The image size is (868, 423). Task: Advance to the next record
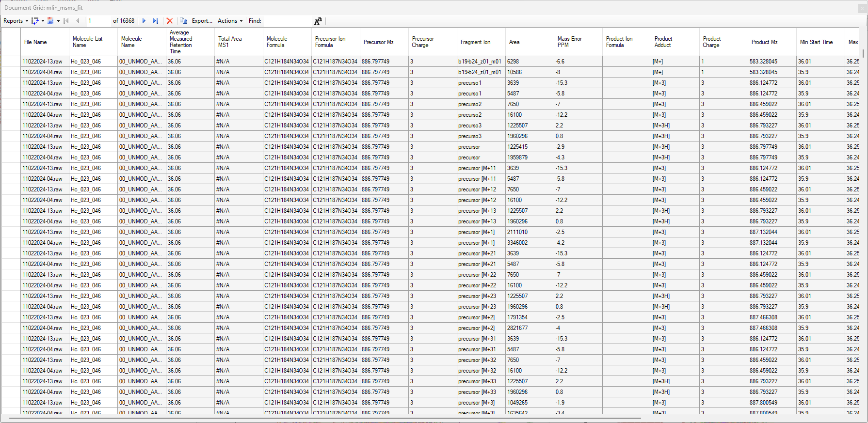pyautogui.click(x=144, y=21)
